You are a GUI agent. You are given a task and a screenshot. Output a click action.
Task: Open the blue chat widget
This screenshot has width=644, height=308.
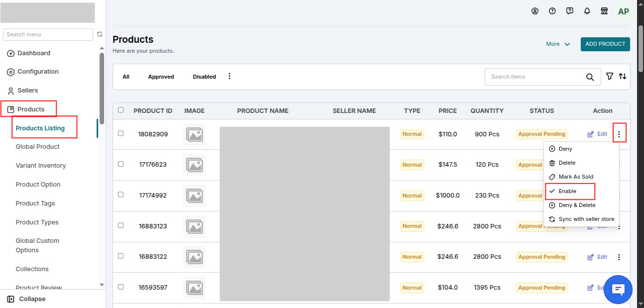618,290
